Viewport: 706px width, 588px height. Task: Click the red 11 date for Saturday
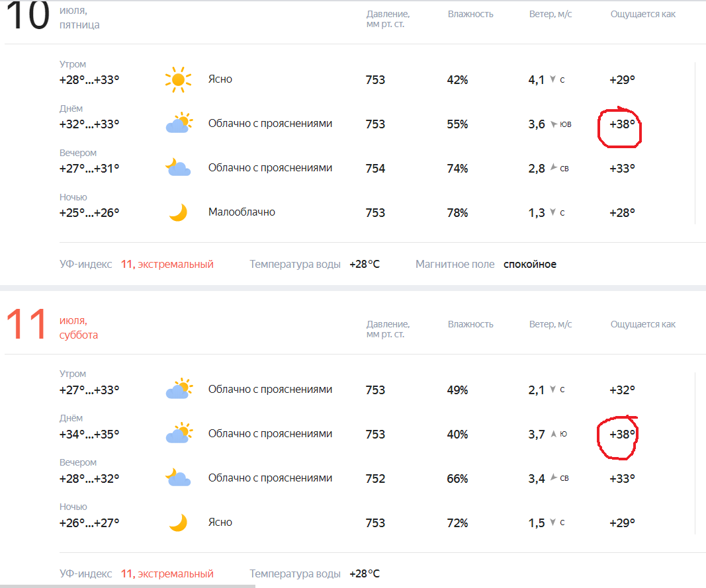26,323
